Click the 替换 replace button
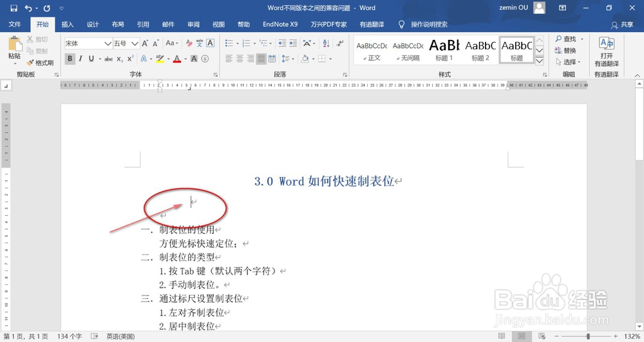Image resolution: width=644 pixels, height=342 pixels. [565, 50]
